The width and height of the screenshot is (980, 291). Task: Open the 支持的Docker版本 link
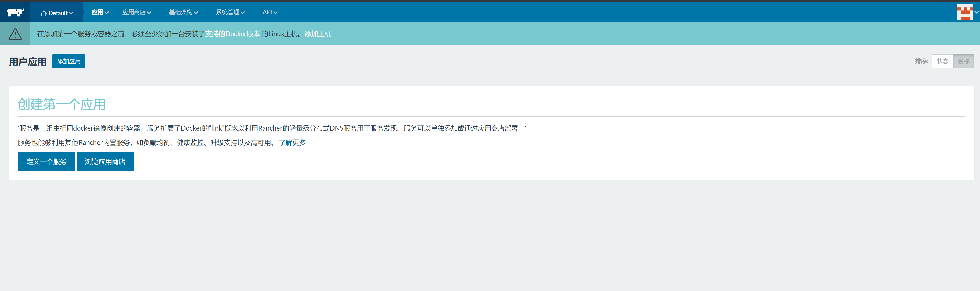coord(232,34)
